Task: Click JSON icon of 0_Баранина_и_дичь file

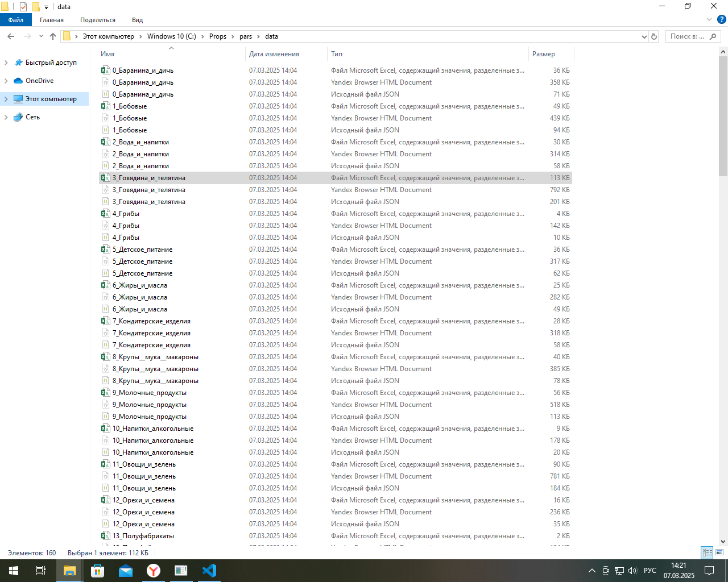Action: click(105, 94)
